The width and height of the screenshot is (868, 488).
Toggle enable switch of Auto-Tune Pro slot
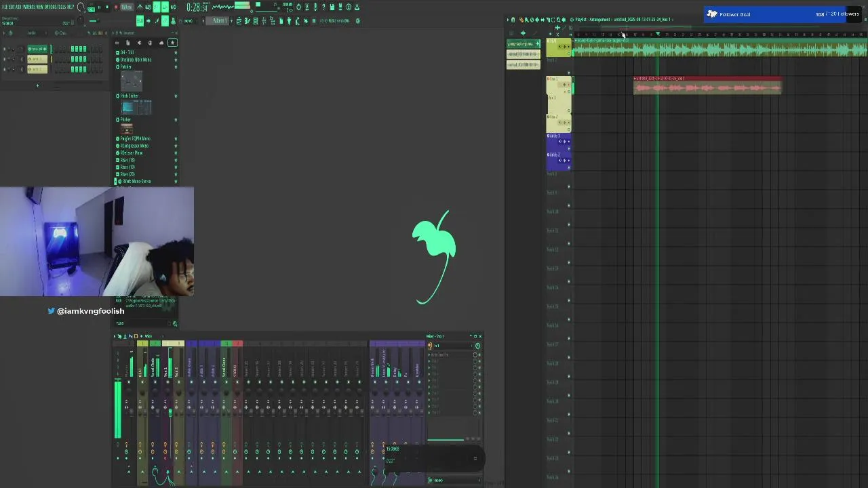pyautogui.click(x=475, y=354)
